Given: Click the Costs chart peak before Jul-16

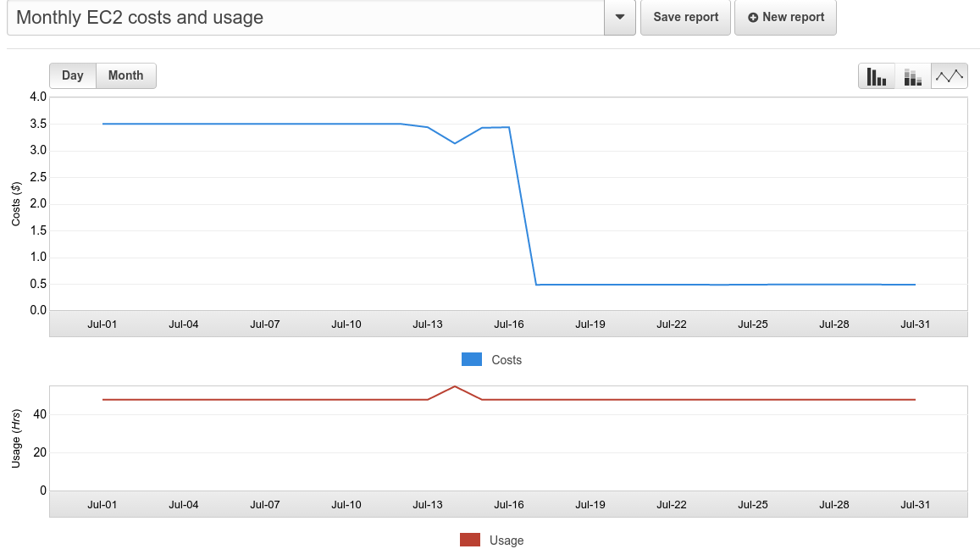Looking at the screenshot, I should [x=495, y=127].
